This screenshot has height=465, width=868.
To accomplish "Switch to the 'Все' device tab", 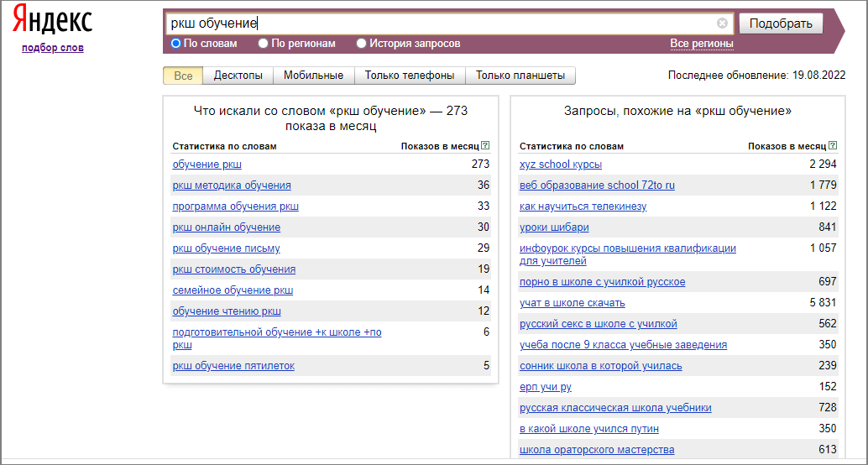I will point(183,76).
